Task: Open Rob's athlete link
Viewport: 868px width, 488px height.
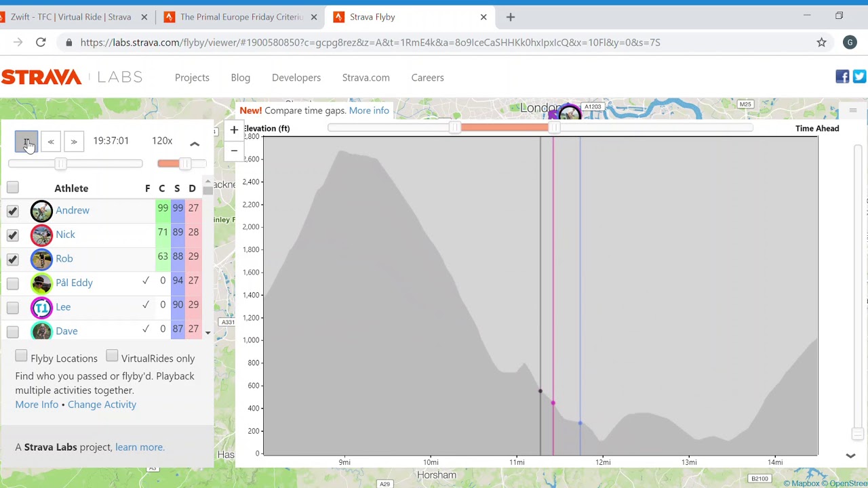Action: coord(64,258)
